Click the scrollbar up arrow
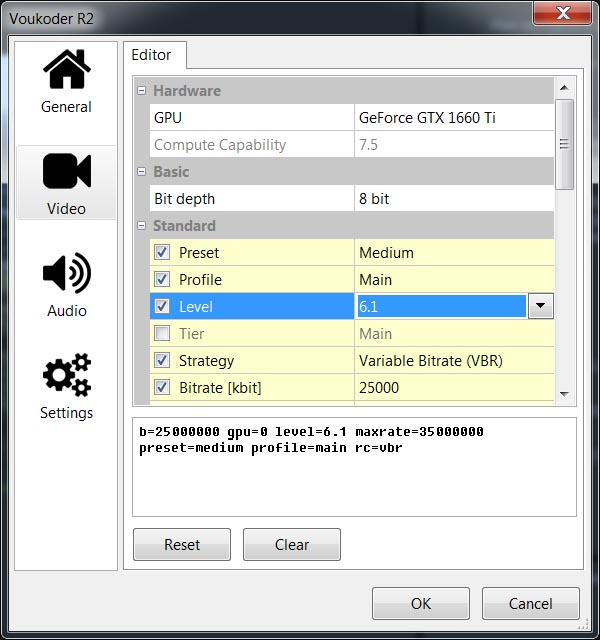The image size is (600, 640). point(564,87)
